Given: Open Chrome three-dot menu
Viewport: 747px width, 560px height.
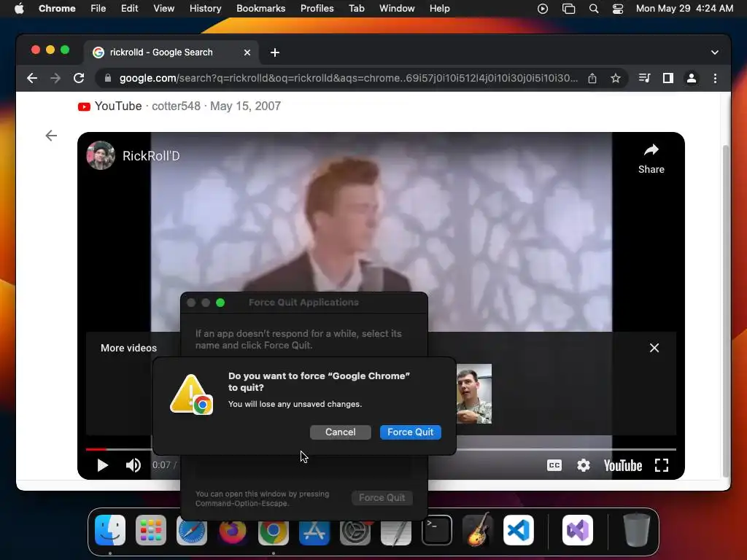Looking at the screenshot, I should click(715, 78).
